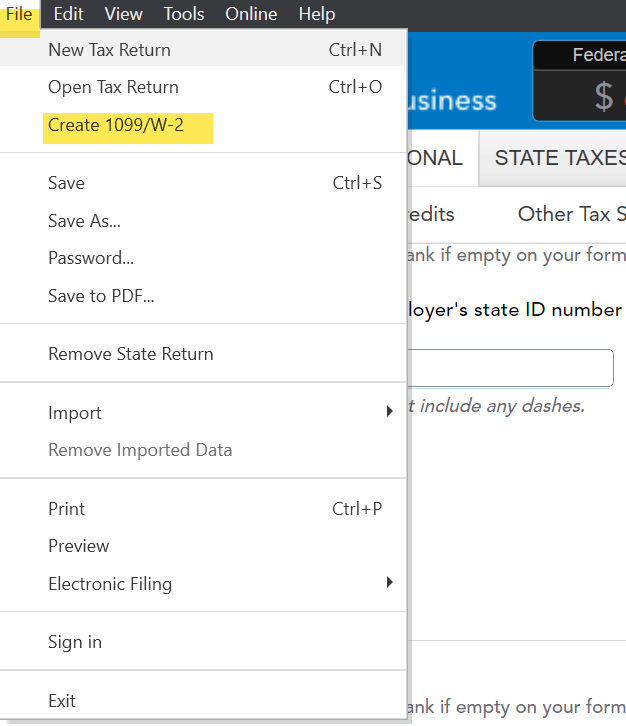Click Remove State Return
626x726 pixels.
point(130,354)
